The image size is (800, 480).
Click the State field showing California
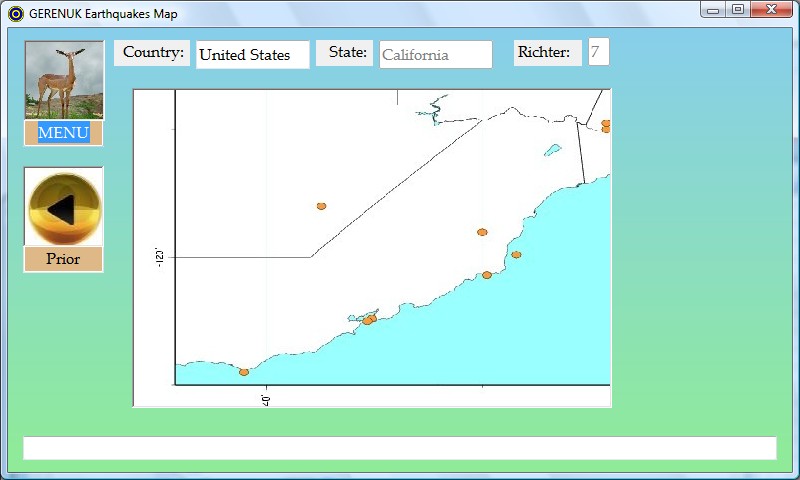tap(436, 55)
